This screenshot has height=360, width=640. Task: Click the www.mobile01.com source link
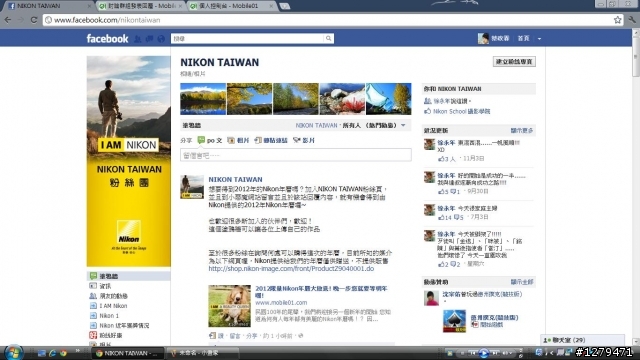[281, 302]
